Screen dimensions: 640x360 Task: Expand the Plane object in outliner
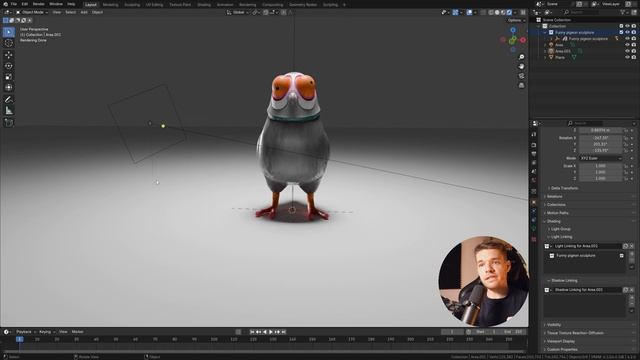(x=545, y=58)
